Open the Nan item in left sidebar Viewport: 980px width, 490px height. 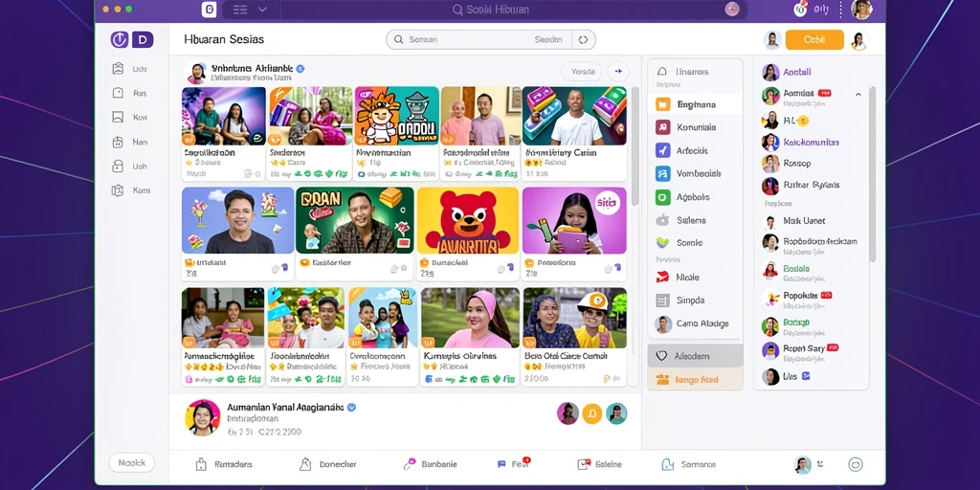point(130,142)
